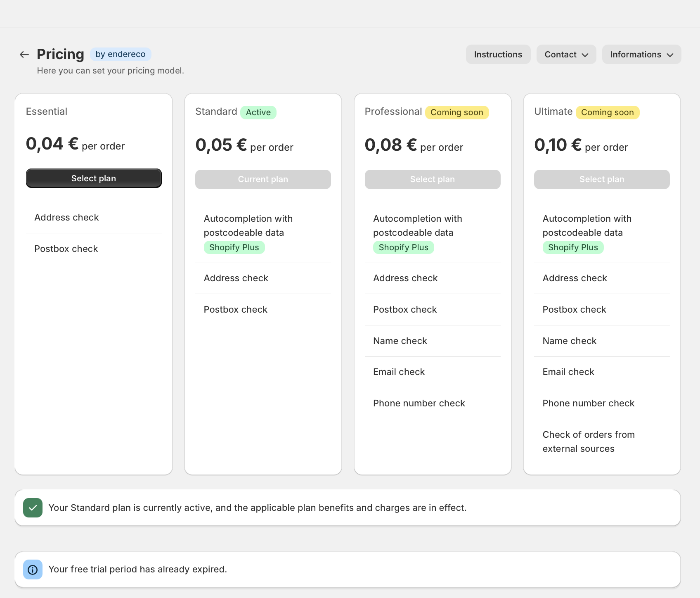Image resolution: width=700 pixels, height=598 pixels.
Task: Click Shopify Plus tag in Ultimate plan
Action: 573,247
